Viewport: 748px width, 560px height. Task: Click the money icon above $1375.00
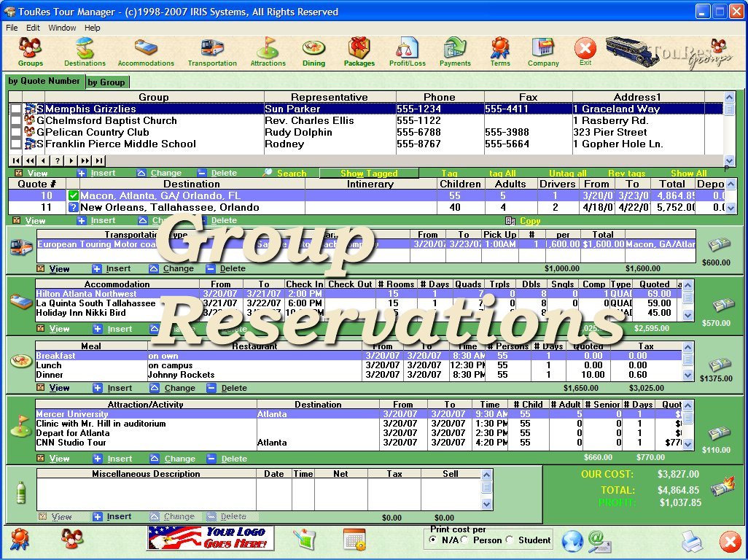point(719,365)
